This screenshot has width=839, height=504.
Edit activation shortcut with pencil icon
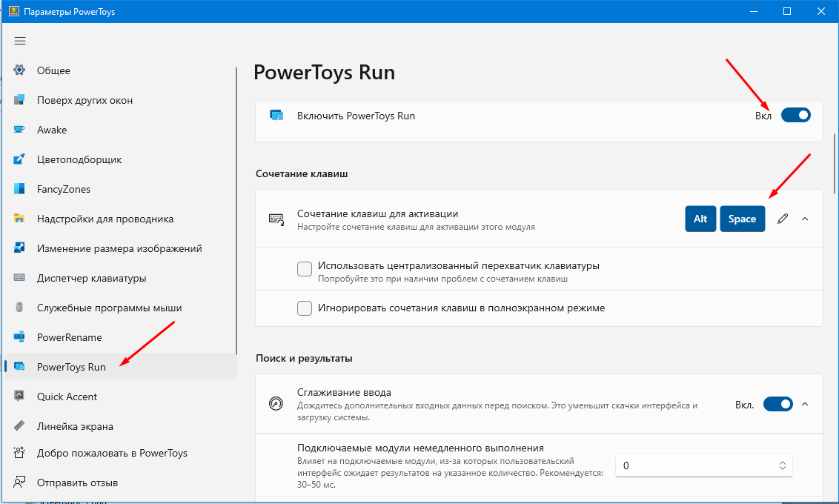pyautogui.click(x=783, y=219)
